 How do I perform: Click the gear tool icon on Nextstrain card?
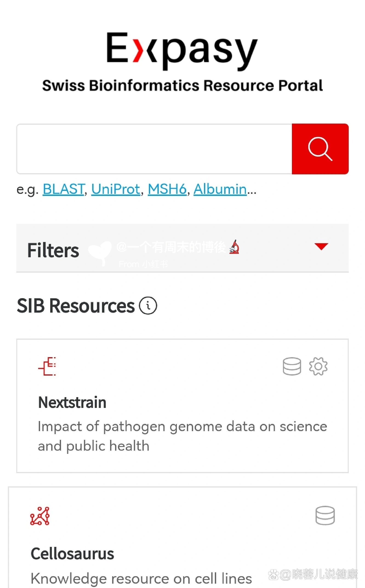[x=318, y=366]
